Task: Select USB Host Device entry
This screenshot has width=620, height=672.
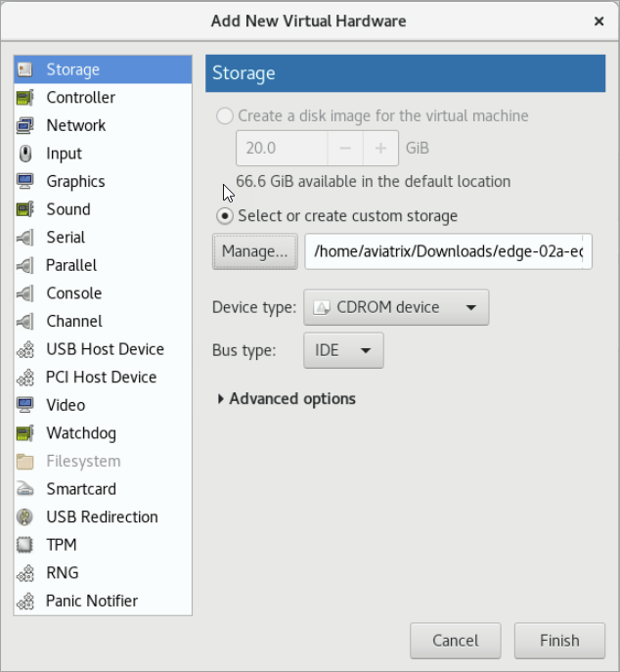Action: pyautogui.click(x=103, y=349)
